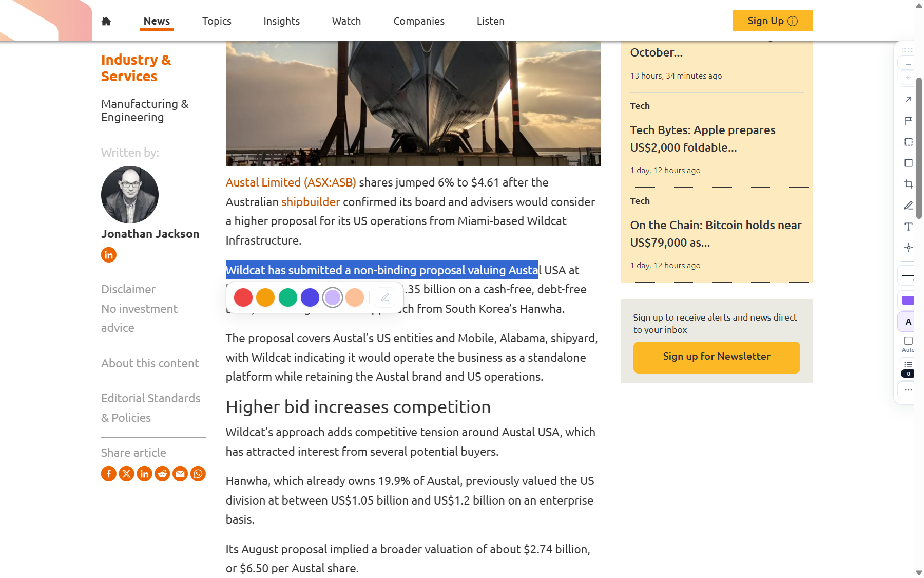Select the dashed selection rectangle tool
The height and width of the screenshot is (578, 924).
tap(908, 142)
